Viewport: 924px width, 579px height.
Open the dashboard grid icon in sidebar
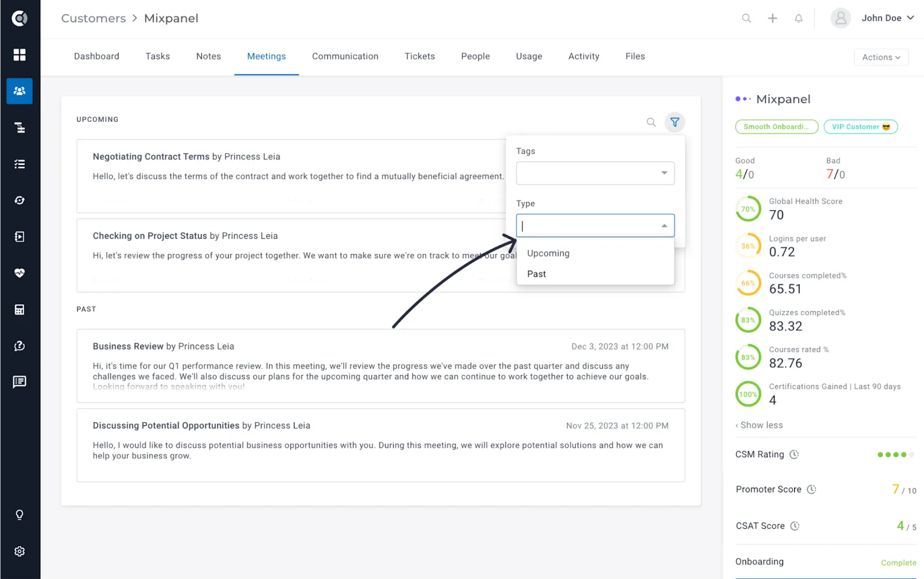pyautogui.click(x=20, y=55)
